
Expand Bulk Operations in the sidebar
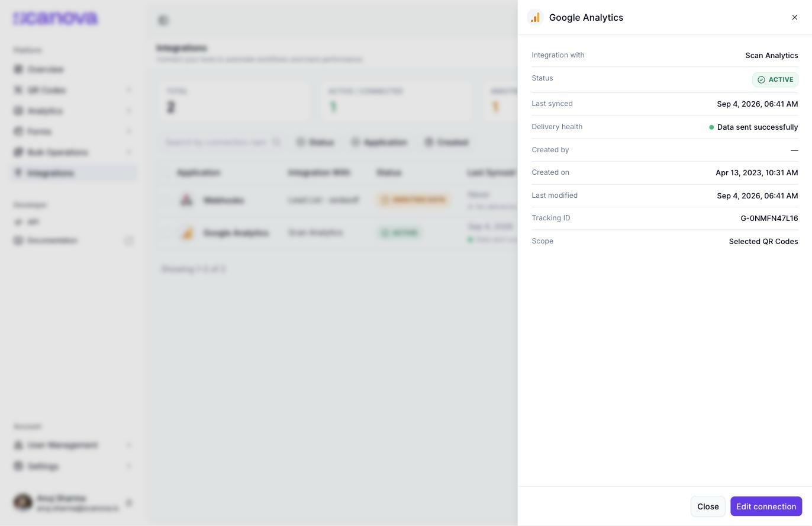(73, 152)
